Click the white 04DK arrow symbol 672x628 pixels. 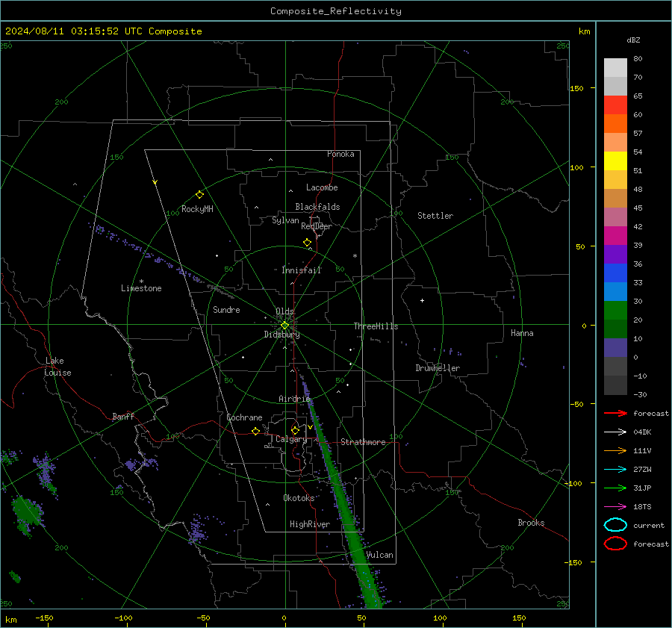pos(615,432)
